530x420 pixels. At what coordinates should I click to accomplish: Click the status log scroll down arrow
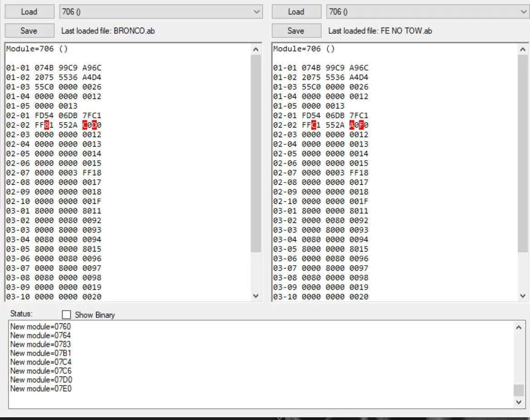(x=519, y=402)
